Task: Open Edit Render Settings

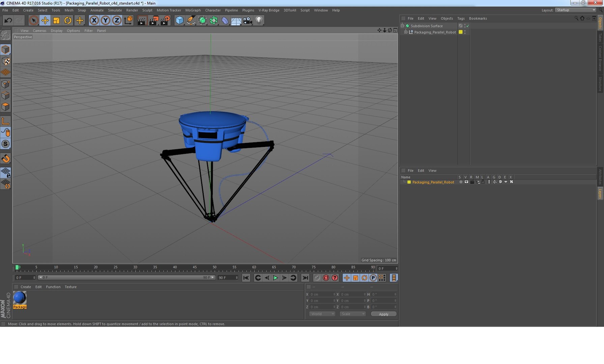Action: (165, 21)
